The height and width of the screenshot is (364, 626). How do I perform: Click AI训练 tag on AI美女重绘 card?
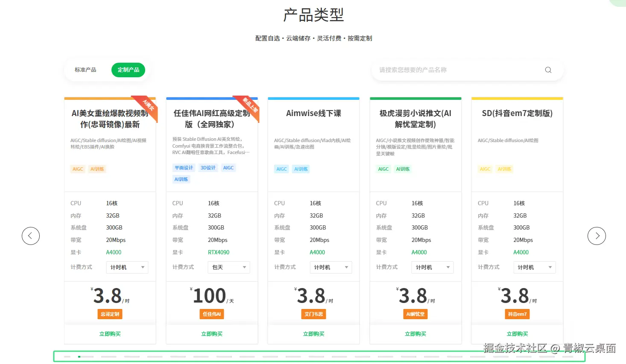click(97, 169)
